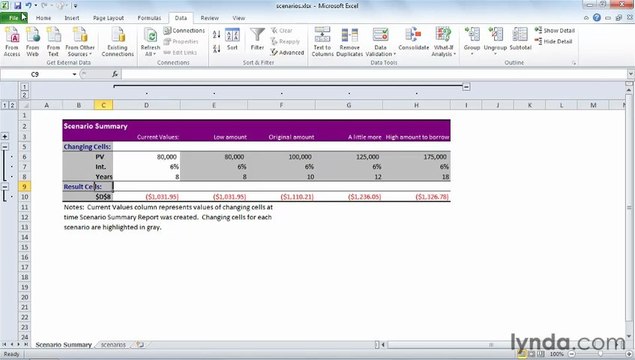Collapse Changing Cells row group
Viewport: 635px width, 360px height.
point(5,147)
